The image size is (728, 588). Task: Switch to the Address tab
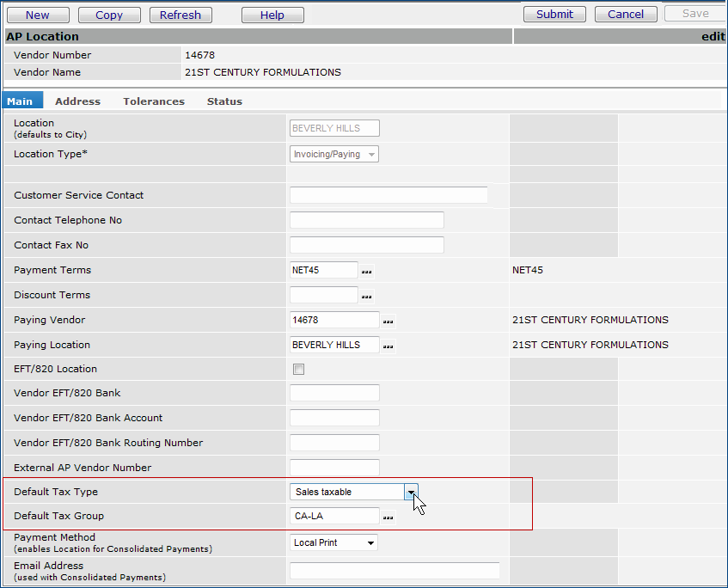[77, 101]
